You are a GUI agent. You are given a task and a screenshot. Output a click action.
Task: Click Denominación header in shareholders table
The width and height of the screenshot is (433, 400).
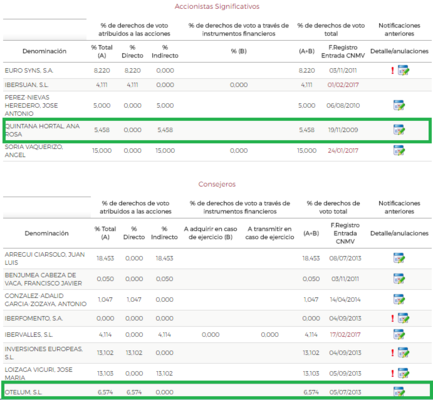tap(44, 51)
